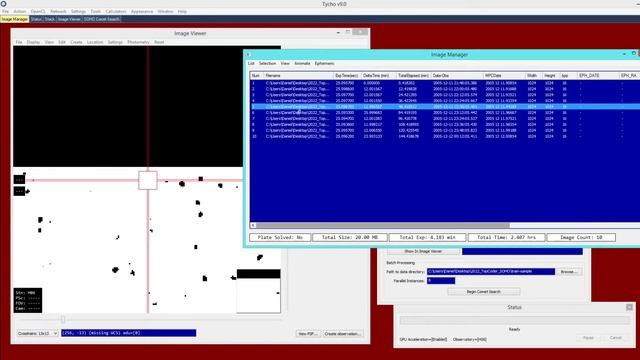This screenshot has width=640, height=360.
Task: Click the progress bar in Status panel
Action: tap(515, 320)
